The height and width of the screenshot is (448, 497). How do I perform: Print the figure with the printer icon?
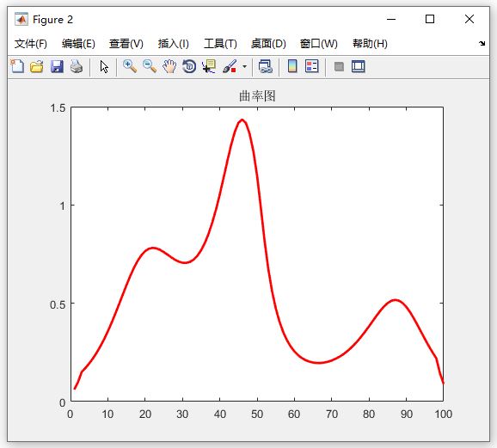(77, 66)
